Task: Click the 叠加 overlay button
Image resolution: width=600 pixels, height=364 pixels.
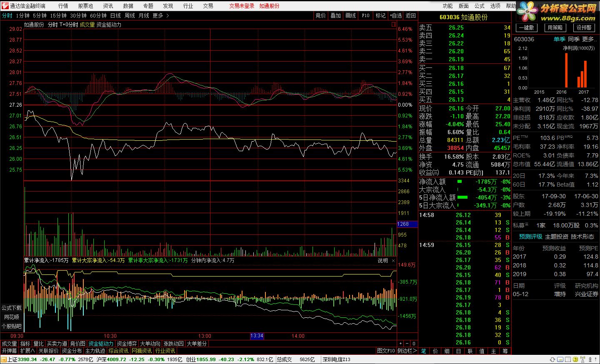Action: pyautogui.click(x=335, y=15)
